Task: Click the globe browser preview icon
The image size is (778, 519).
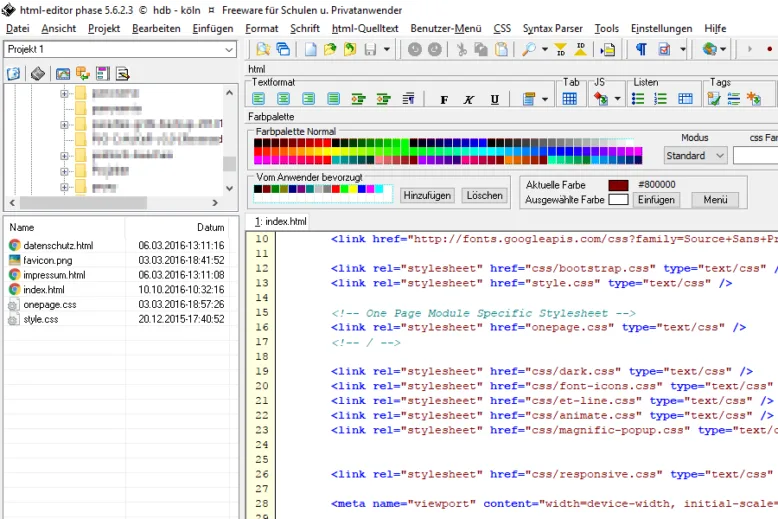Action: (x=710, y=49)
